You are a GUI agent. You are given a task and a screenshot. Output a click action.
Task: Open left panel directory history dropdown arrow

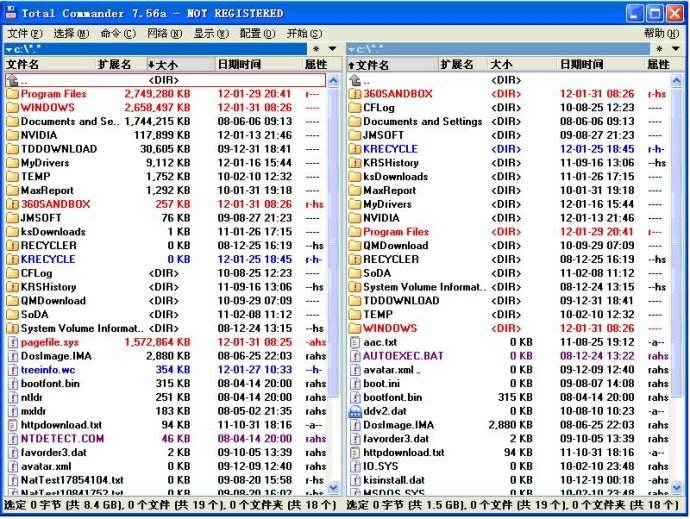333,49
